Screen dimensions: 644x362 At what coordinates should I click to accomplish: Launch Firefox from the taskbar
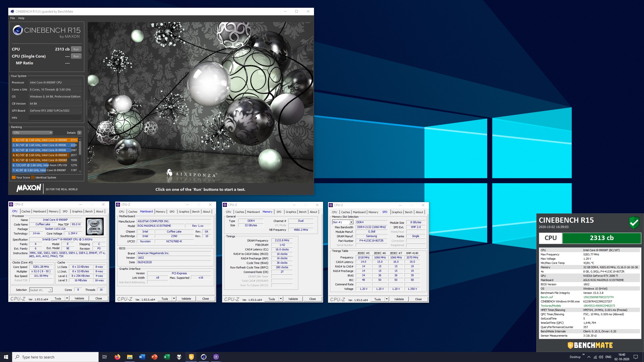pos(117,357)
